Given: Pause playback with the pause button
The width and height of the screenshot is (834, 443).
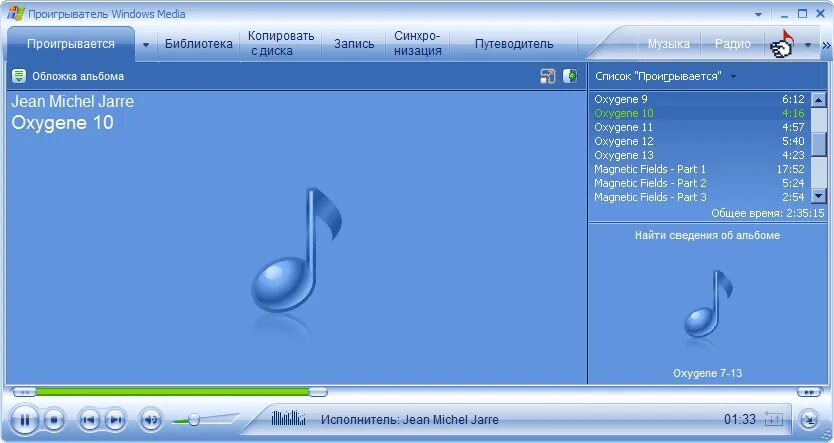Looking at the screenshot, I should pyautogui.click(x=24, y=420).
